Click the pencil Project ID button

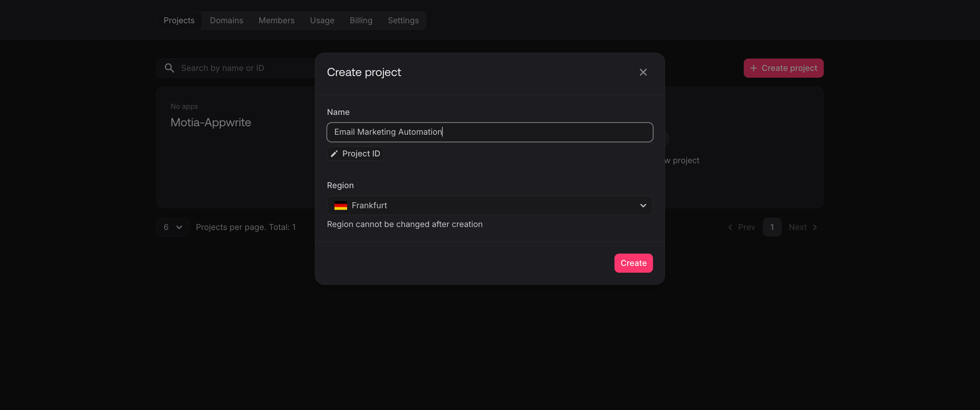coord(355,154)
